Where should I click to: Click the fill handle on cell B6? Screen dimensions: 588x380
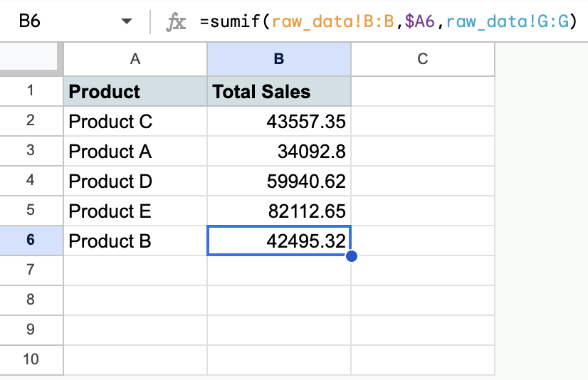tap(351, 255)
